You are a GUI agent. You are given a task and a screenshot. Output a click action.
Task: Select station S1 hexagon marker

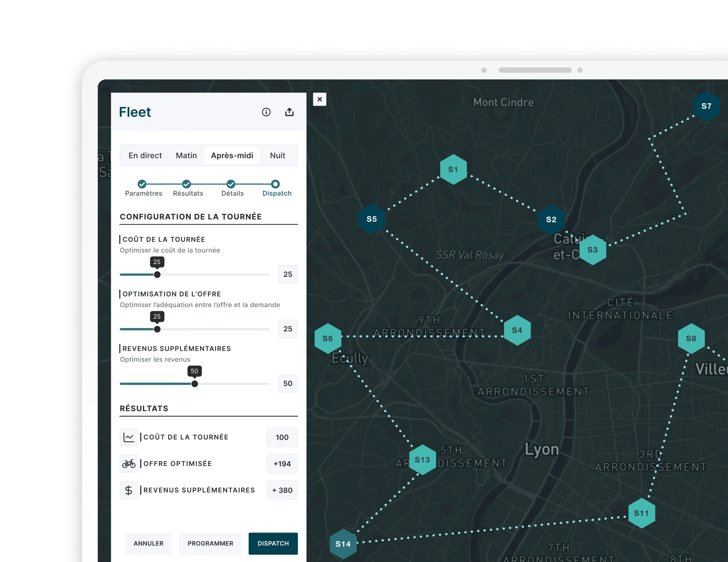(x=453, y=169)
